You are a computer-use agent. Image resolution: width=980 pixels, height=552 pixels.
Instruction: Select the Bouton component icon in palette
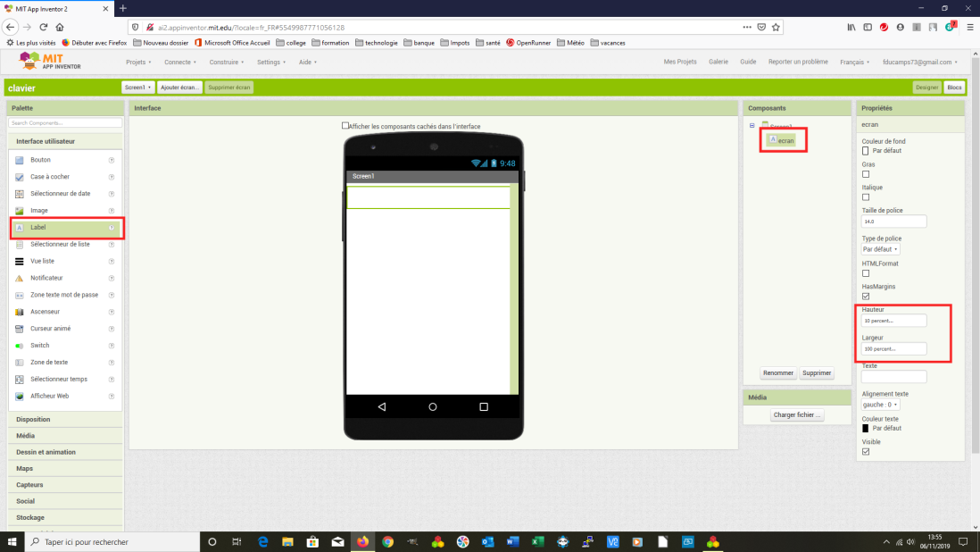20,160
